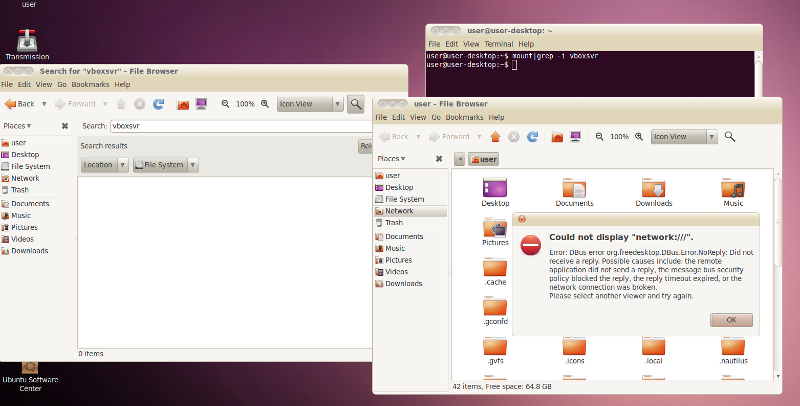
Task: Click the Up arrow icon in the user File Browser
Action: tap(496, 136)
